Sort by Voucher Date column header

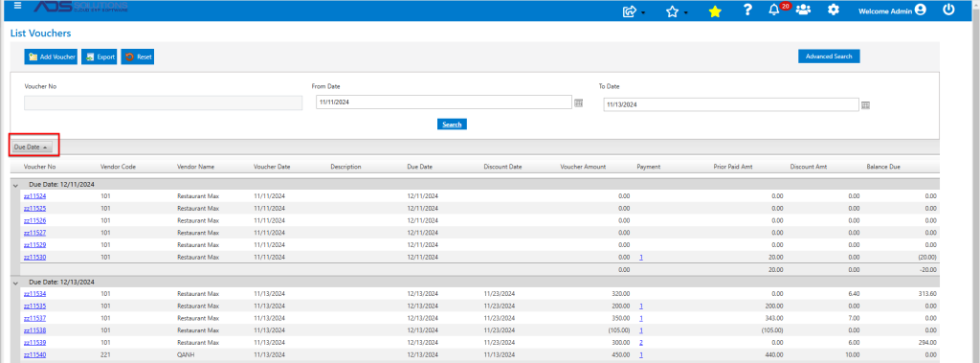coord(272,167)
